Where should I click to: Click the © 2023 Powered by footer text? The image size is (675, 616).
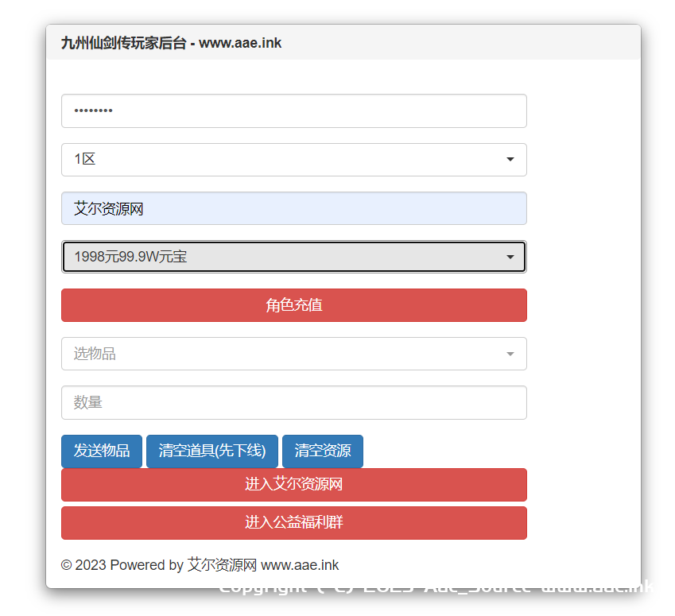(122, 565)
